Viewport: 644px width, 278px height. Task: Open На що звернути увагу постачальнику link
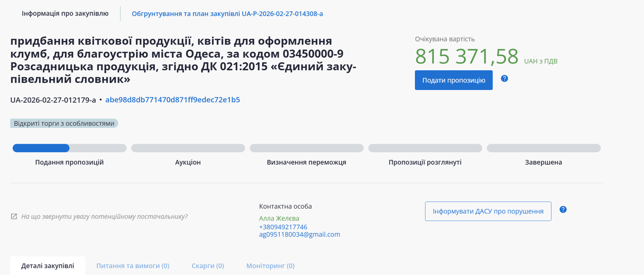coord(104,217)
